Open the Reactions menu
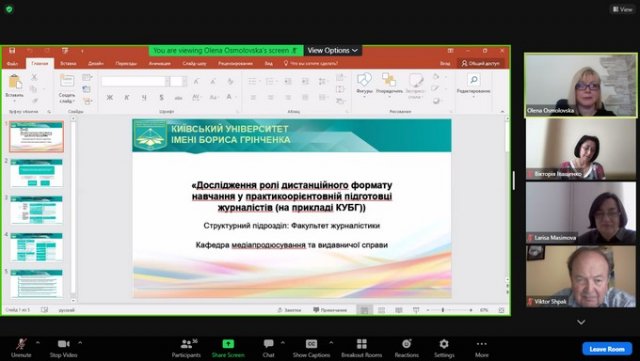This screenshot has width=640, height=361. (x=407, y=348)
